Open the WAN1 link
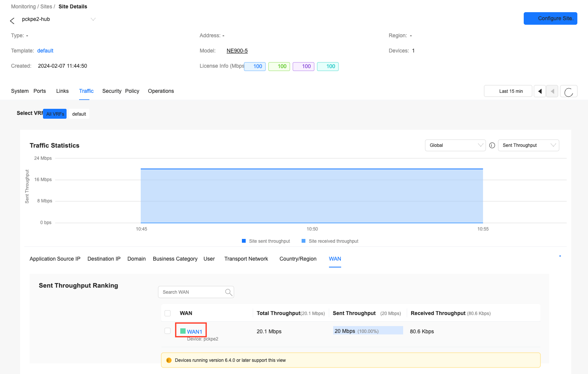This screenshot has width=588, height=374. [x=195, y=332]
